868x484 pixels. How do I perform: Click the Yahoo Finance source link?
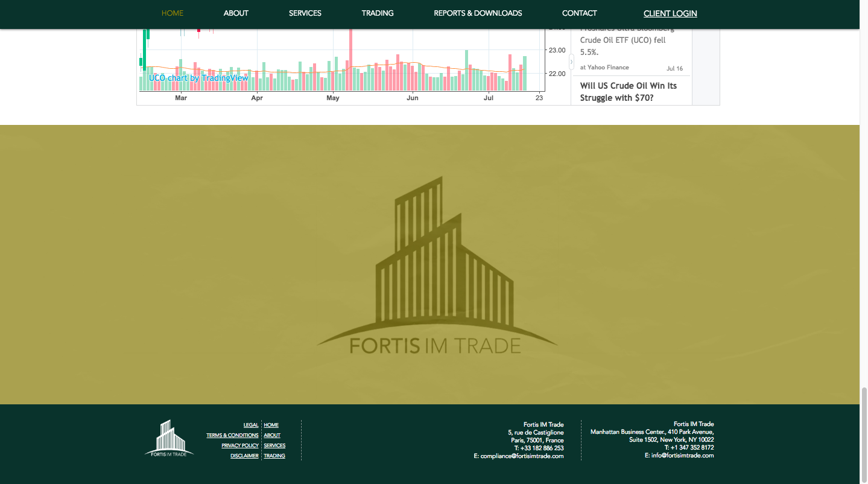tap(604, 67)
